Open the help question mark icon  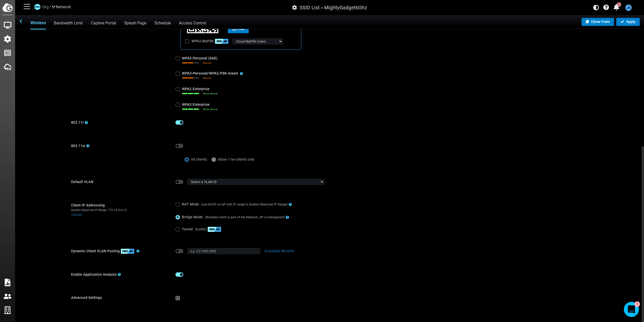(606, 8)
